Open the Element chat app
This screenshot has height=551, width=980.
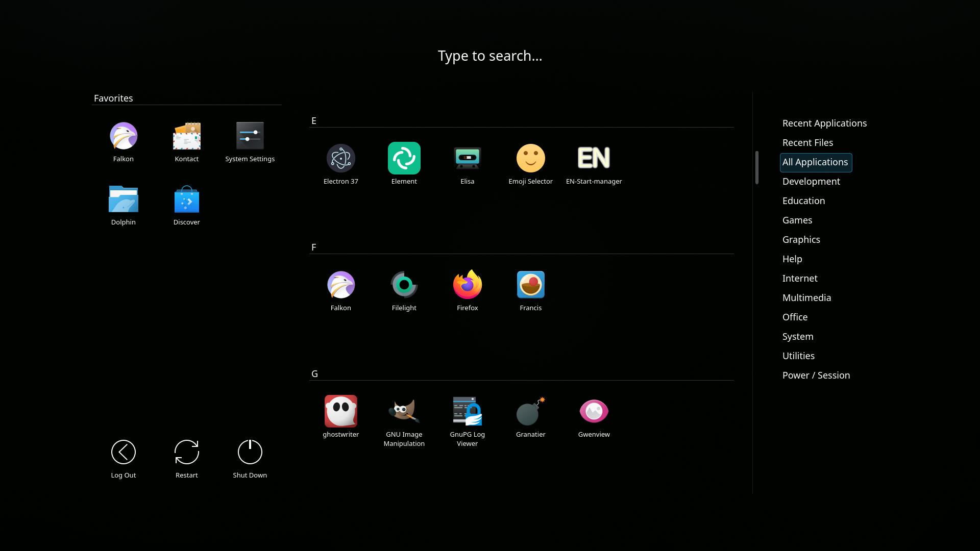(404, 163)
